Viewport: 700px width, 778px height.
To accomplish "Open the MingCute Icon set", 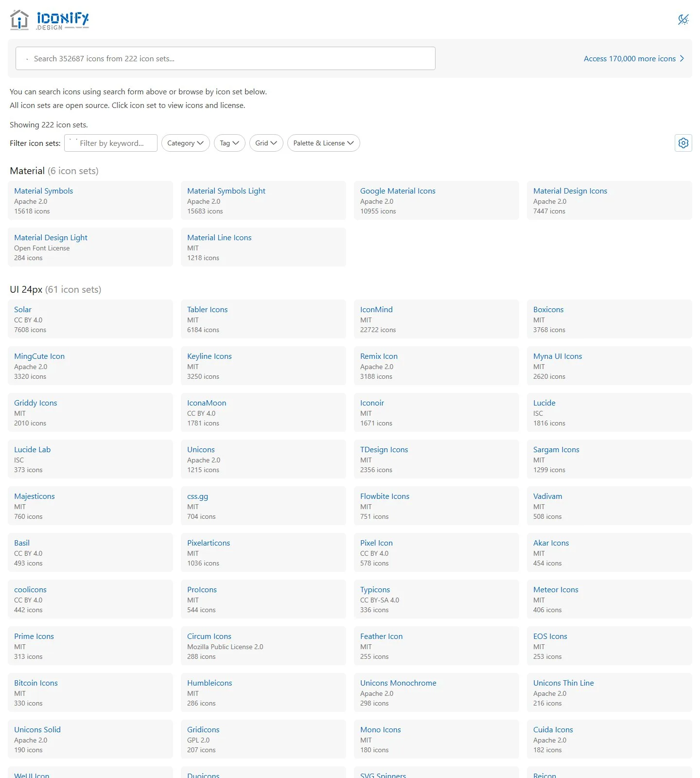I will 90,366.
